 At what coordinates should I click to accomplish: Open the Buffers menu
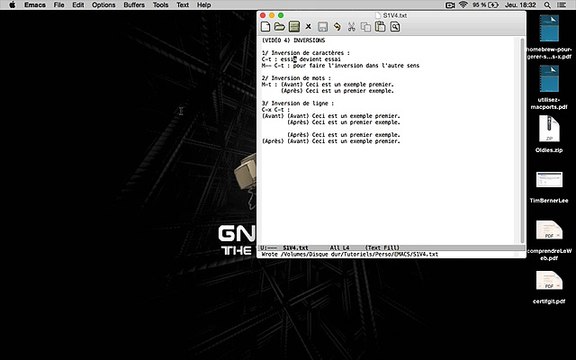click(x=134, y=5)
